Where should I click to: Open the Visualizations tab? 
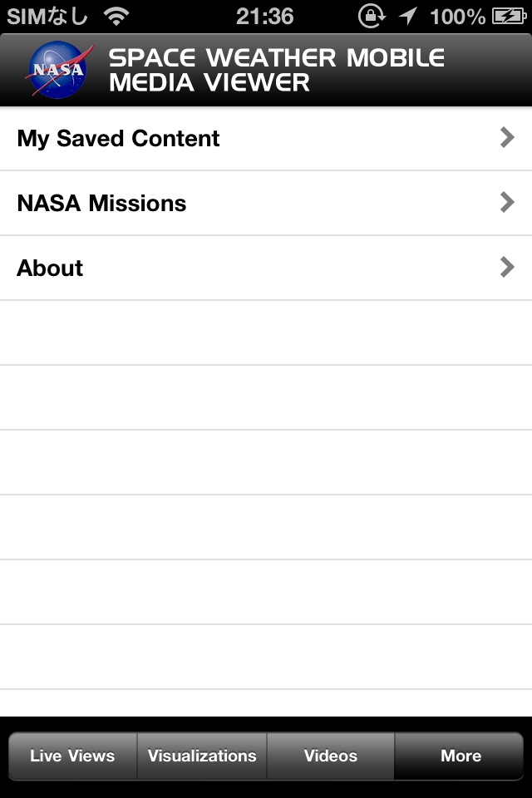202,756
